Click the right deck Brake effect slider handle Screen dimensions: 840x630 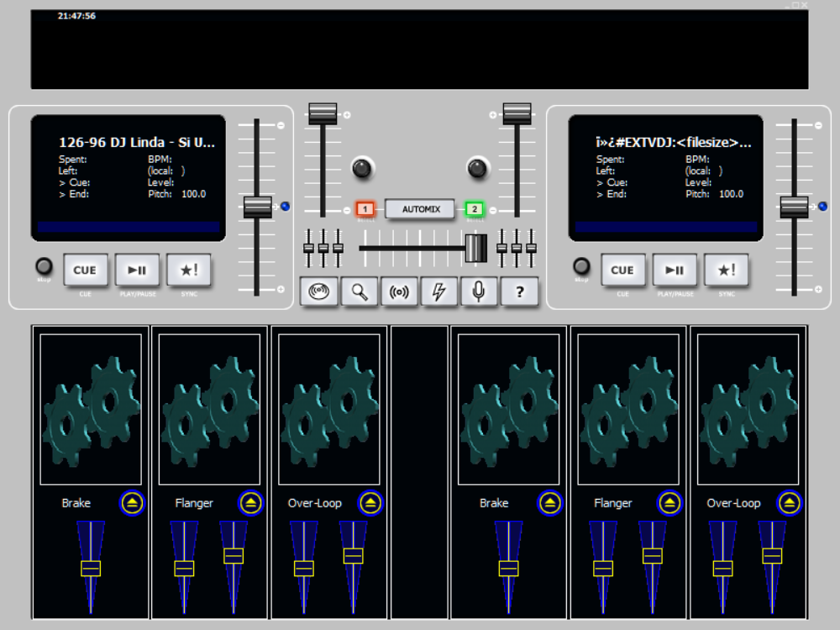pos(508,569)
